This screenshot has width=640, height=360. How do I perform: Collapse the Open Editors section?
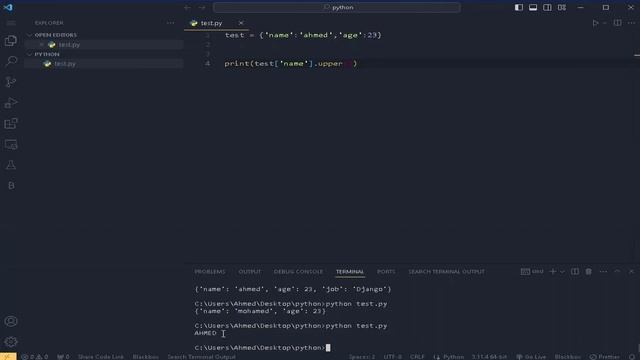tap(29, 35)
